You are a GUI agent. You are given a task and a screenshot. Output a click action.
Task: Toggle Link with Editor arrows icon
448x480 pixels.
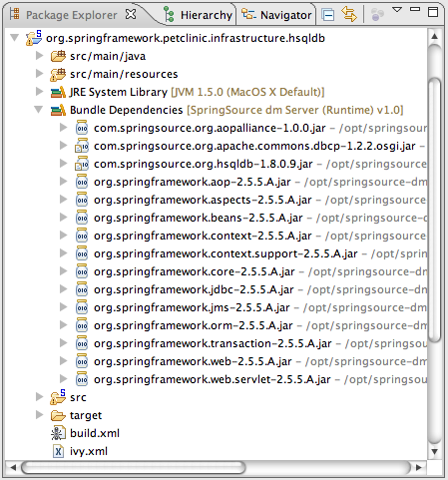[349, 15]
